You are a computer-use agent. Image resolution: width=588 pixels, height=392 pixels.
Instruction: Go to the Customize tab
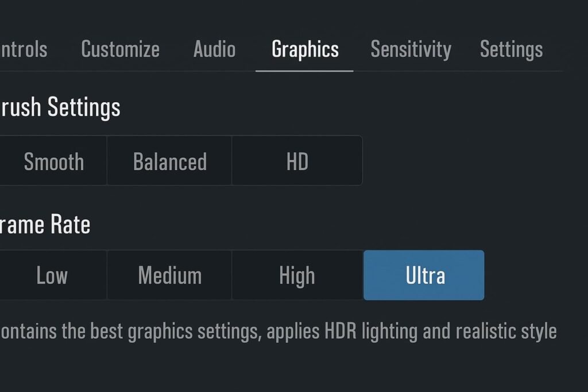tap(119, 49)
